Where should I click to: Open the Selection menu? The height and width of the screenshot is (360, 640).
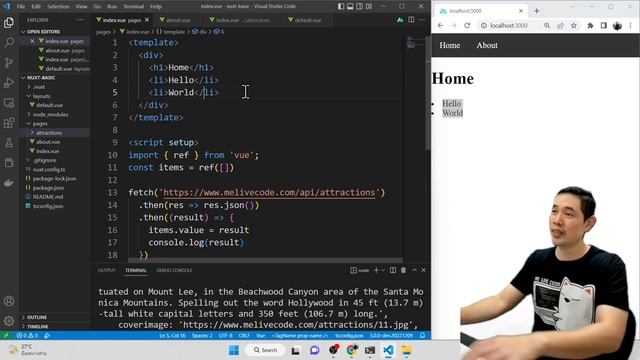pos(58,7)
